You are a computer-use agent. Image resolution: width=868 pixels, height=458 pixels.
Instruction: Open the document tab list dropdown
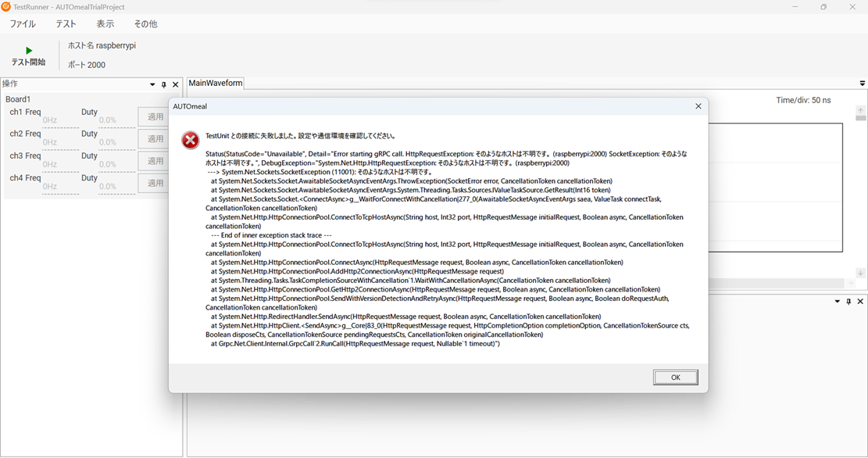862,84
